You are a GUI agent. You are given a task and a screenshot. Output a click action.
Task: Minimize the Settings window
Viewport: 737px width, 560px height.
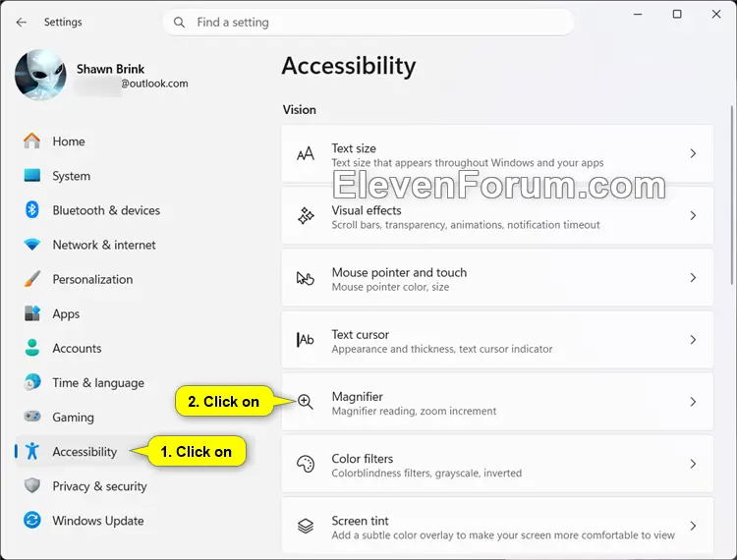click(x=638, y=14)
